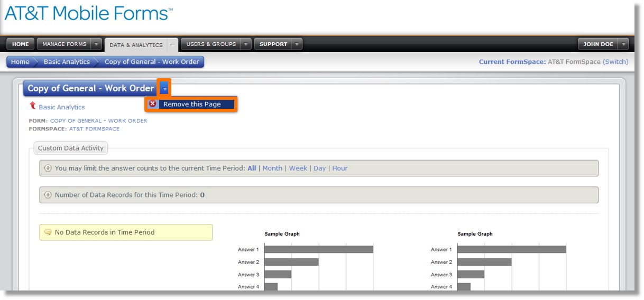
Task: Choose Remove this Page menu entry
Action: pos(192,104)
